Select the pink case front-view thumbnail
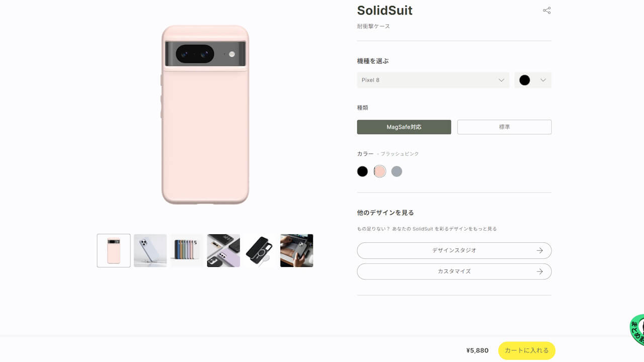Screen dimensions: 644x362 (113, 250)
